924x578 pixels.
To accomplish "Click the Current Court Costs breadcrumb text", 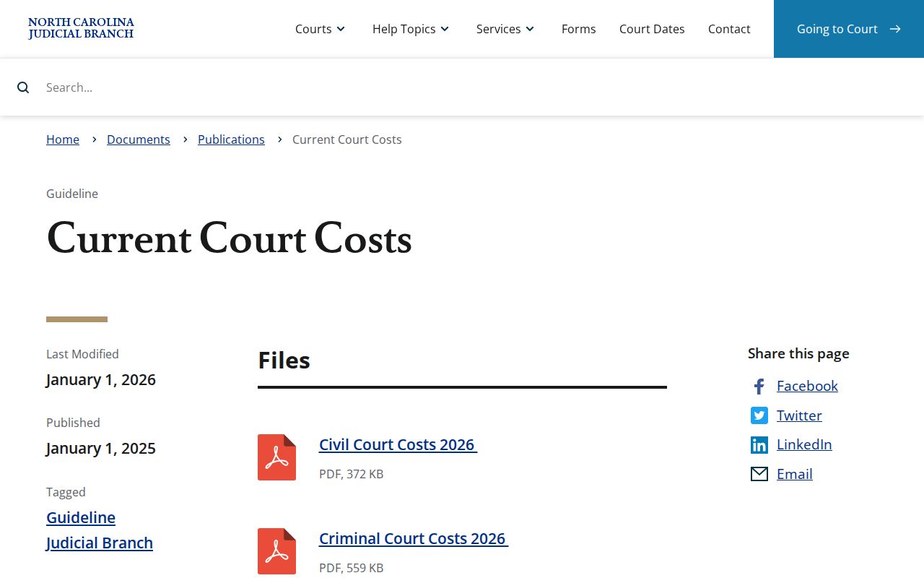I will (x=347, y=139).
